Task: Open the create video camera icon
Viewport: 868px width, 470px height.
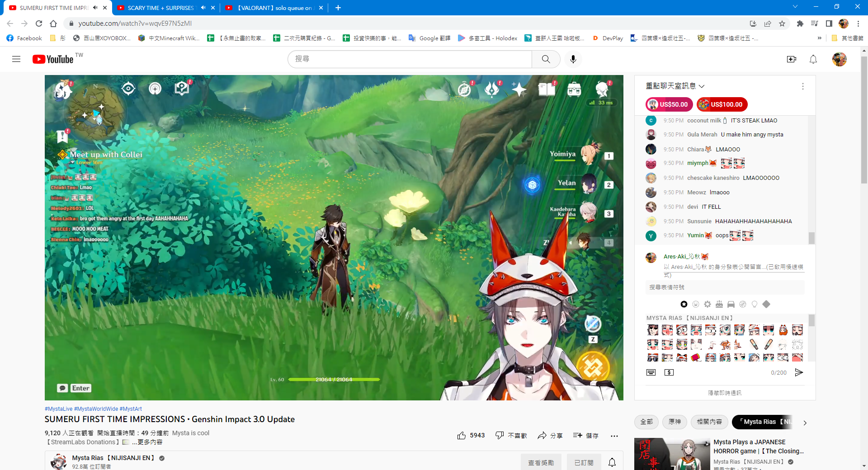Action: click(791, 59)
